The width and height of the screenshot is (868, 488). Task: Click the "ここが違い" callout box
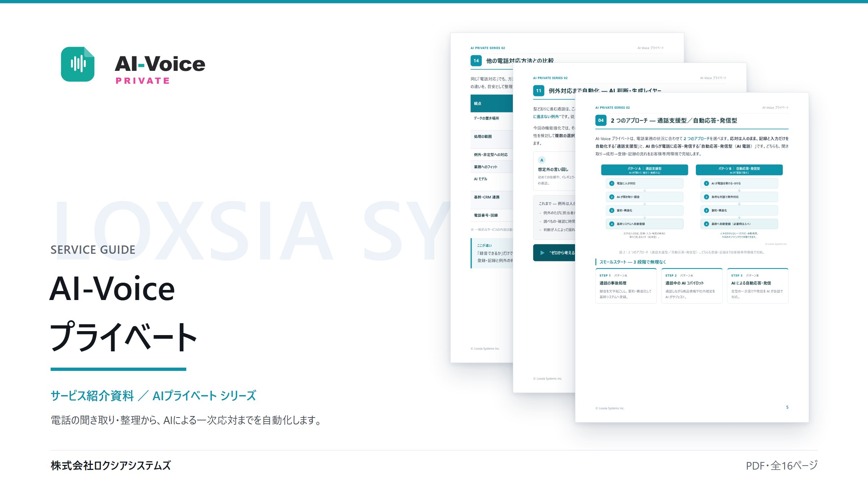(492, 253)
